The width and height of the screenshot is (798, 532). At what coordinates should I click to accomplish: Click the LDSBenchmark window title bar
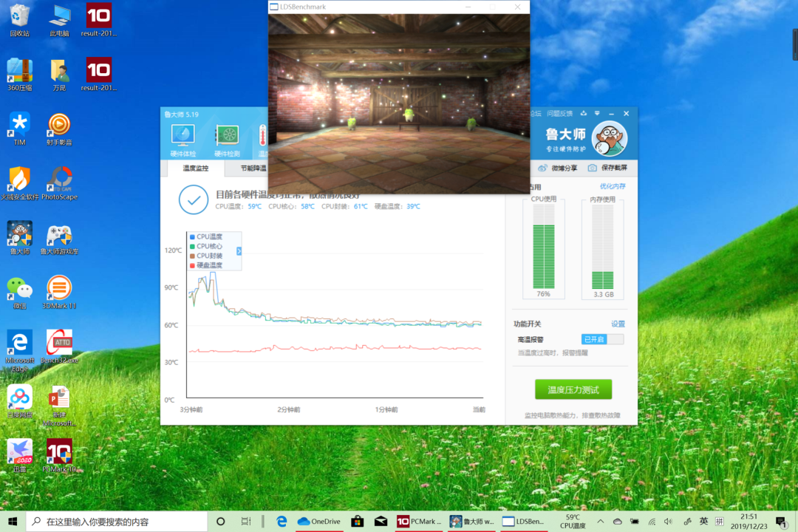tap(366, 7)
